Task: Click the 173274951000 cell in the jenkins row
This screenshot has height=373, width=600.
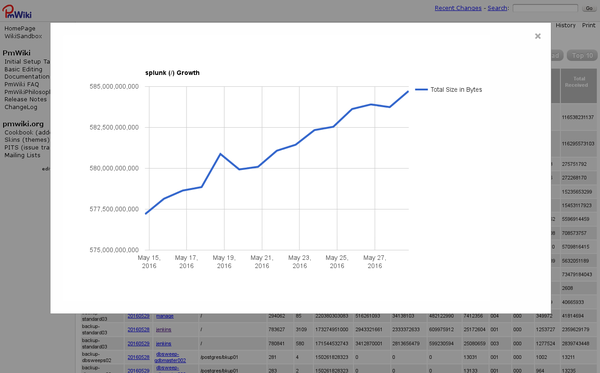Action: coord(332,330)
